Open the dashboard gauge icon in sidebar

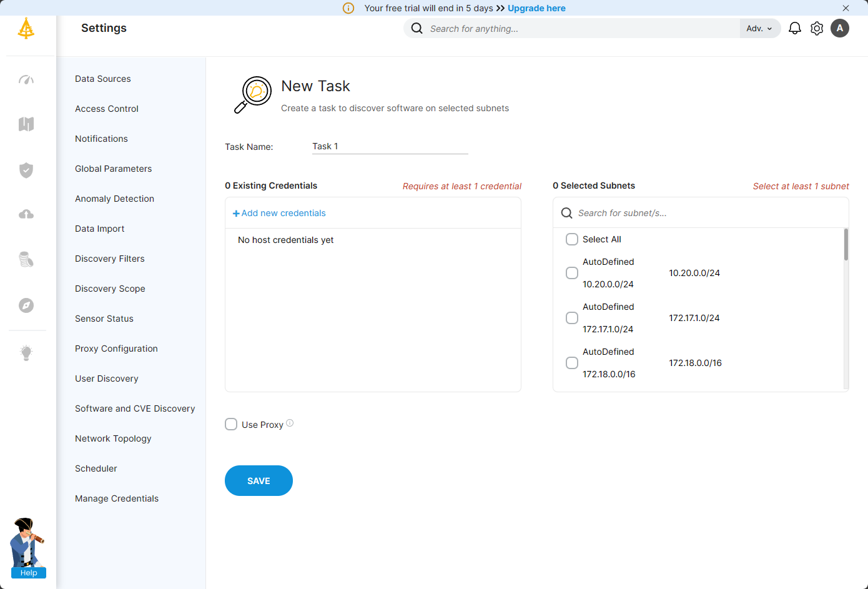[x=26, y=79]
